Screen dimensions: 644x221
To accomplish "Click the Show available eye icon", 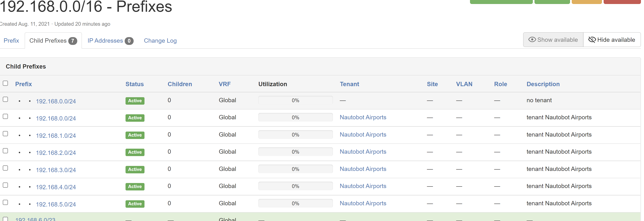I will click(532, 40).
